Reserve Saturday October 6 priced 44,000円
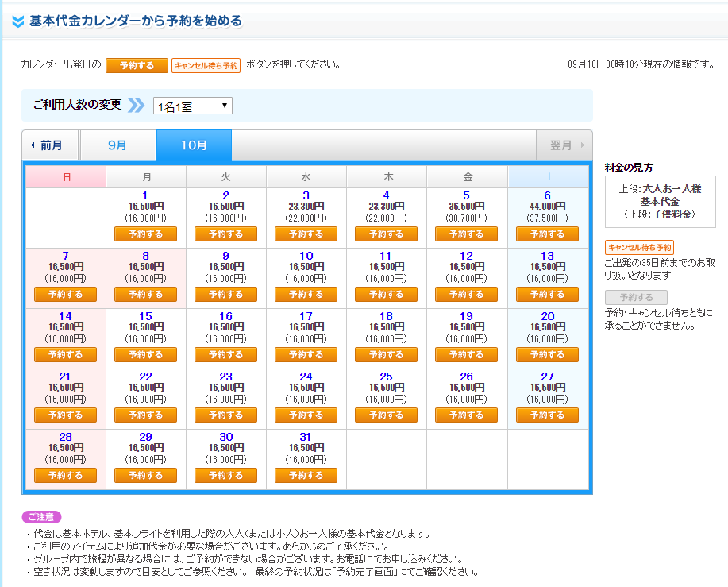 coord(548,234)
